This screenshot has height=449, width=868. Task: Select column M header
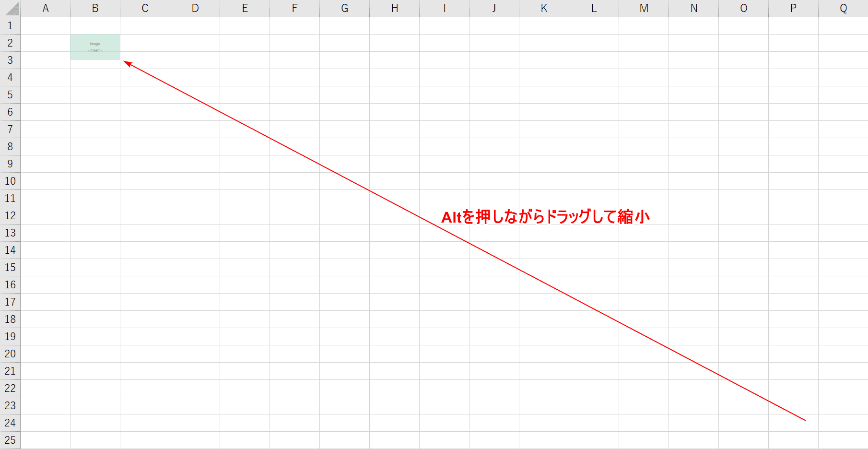[644, 8]
